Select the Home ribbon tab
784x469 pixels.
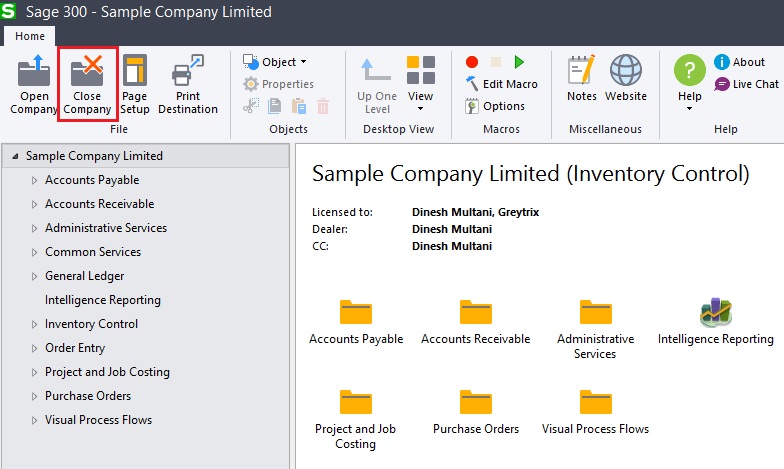click(x=30, y=36)
